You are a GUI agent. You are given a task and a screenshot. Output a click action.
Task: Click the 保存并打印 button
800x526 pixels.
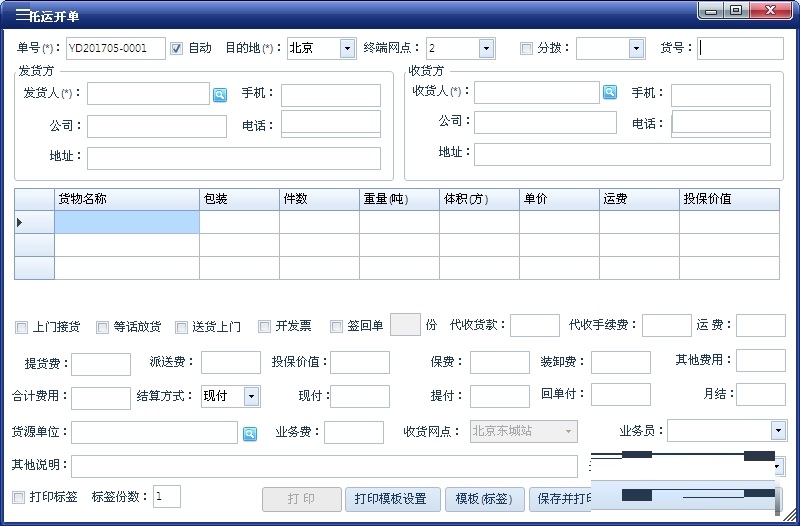click(560, 498)
